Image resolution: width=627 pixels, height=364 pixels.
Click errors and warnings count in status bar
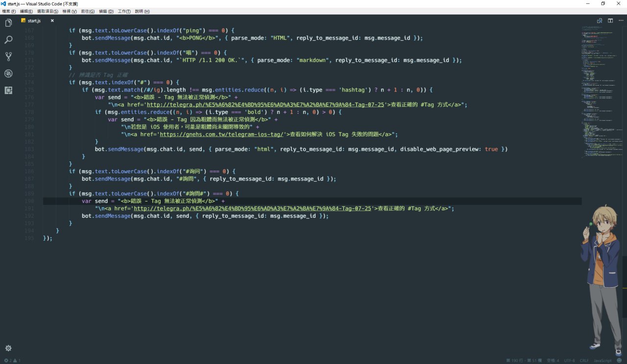pos(12,361)
